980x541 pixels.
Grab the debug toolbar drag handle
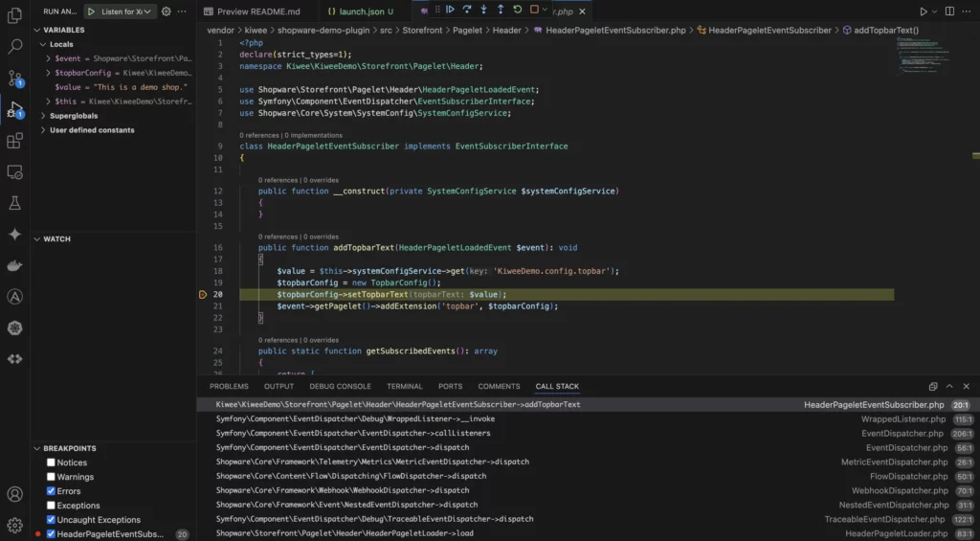[437, 10]
